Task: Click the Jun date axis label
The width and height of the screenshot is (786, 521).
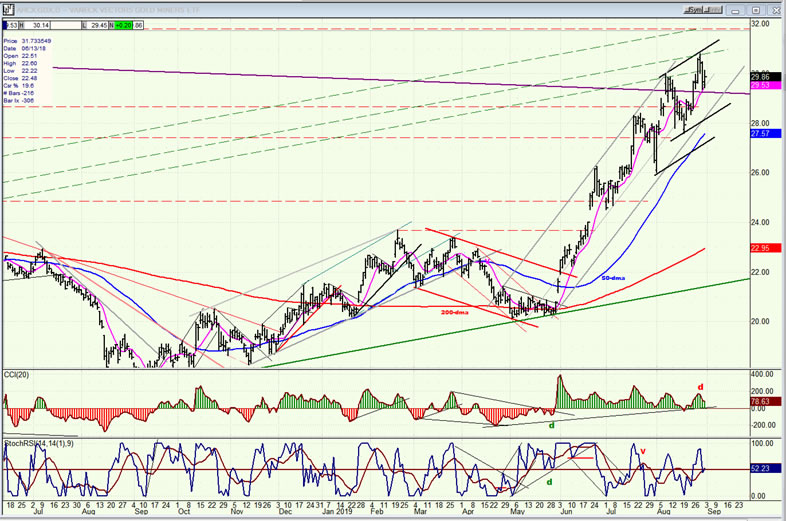Action: pos(566,511)
